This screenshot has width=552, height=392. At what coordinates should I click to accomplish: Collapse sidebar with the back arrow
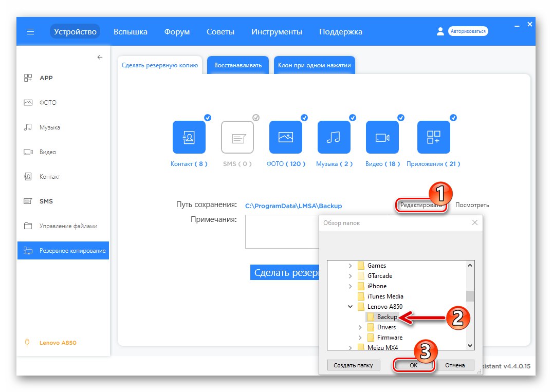(x=100, y=57)
